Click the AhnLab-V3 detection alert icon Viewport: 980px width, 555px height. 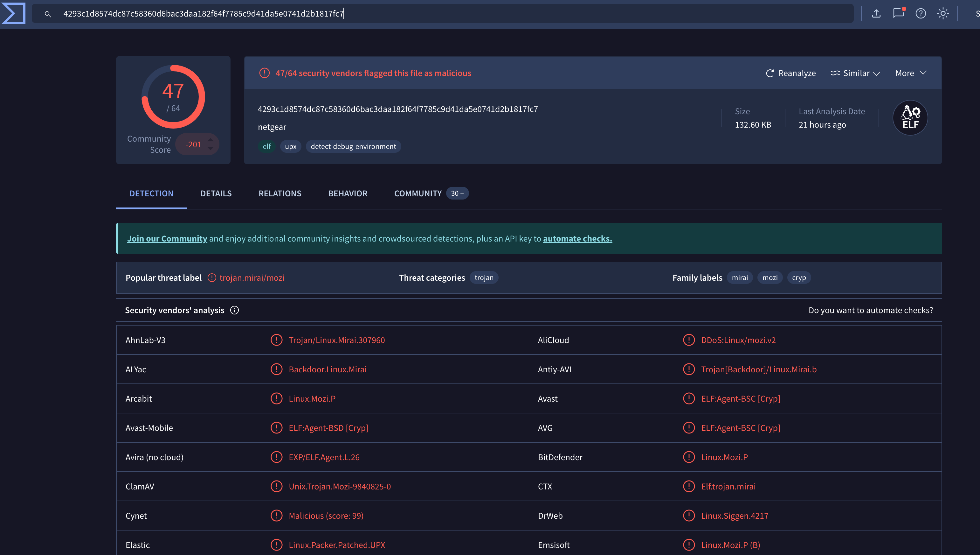pyautogui.click(x=277, y=340)
